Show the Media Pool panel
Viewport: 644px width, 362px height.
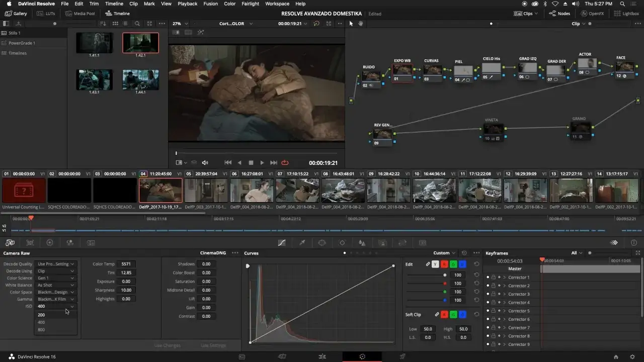(x=80, y=14)
